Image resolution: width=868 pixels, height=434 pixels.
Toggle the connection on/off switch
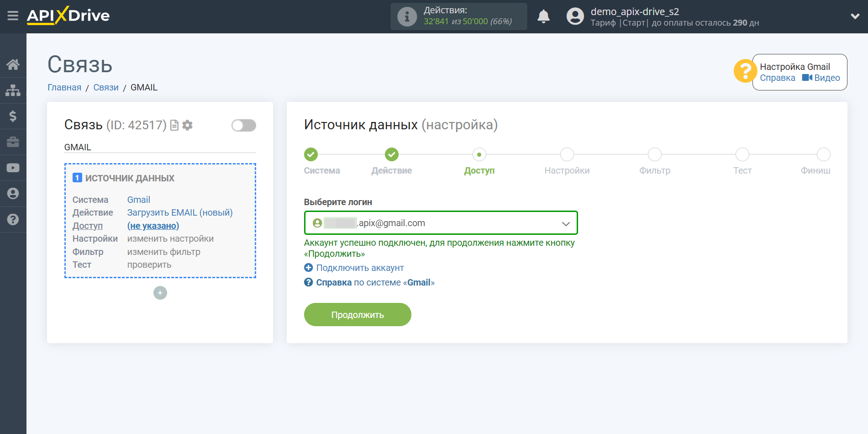(244, 125)
